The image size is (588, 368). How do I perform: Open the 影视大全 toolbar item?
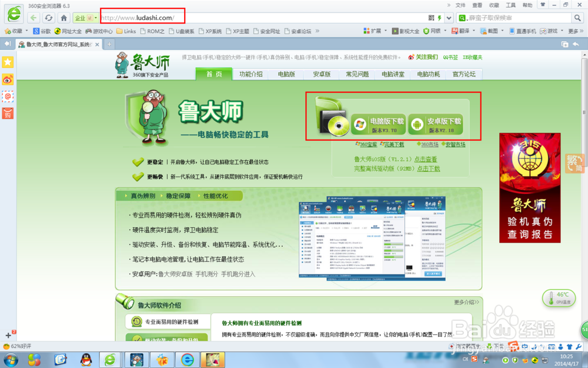(405, 31)
